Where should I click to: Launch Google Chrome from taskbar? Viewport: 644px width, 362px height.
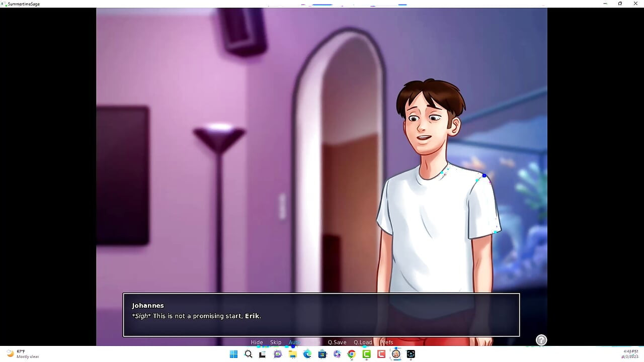pos(352,354)
